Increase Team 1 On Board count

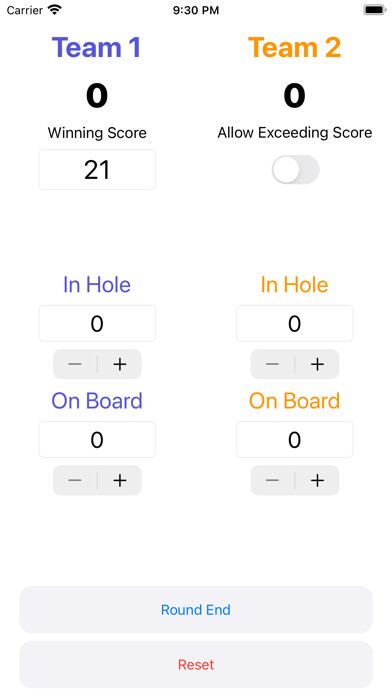pos(119,480)
